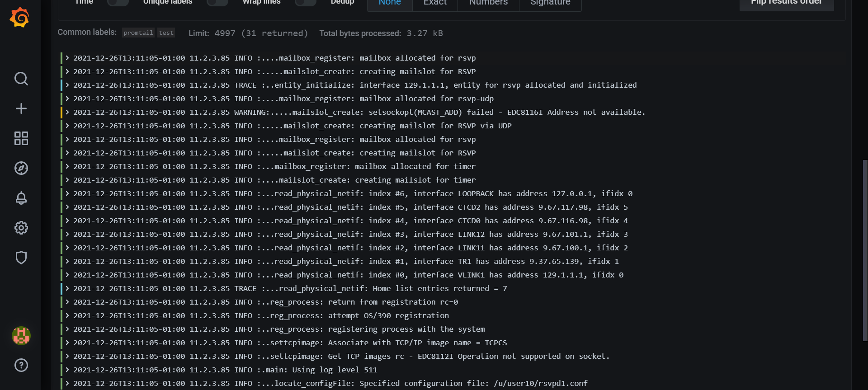Expand the WARNING setsockopt(MCAST_ADD) failed log row
The image size is (868, 390).
(67, 112)
